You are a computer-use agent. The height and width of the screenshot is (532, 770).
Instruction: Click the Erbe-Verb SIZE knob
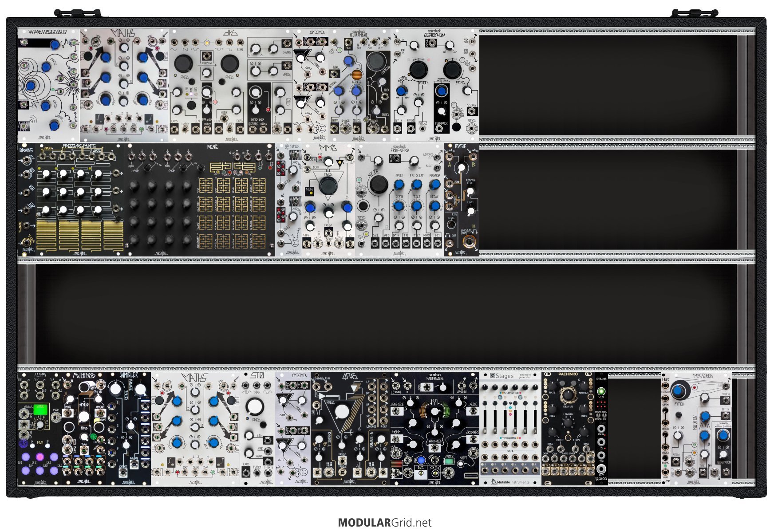(378, 185)
